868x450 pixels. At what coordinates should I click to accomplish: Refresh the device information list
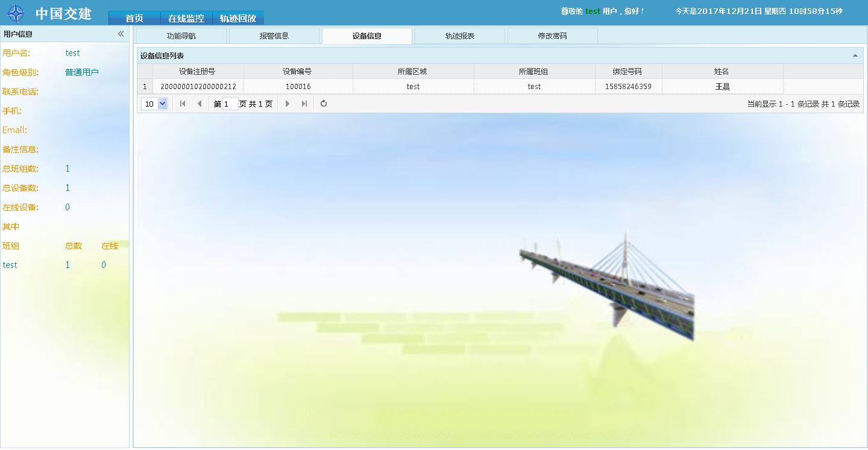(324, 104)
